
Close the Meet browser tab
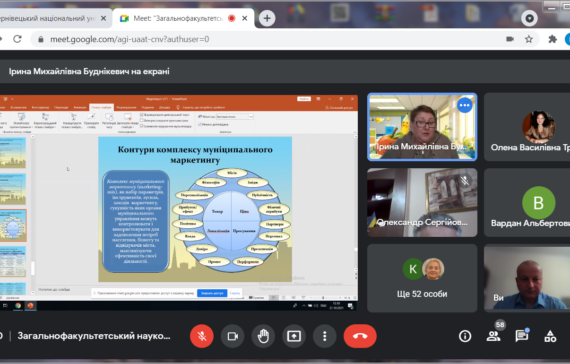[x=245, y=18]
